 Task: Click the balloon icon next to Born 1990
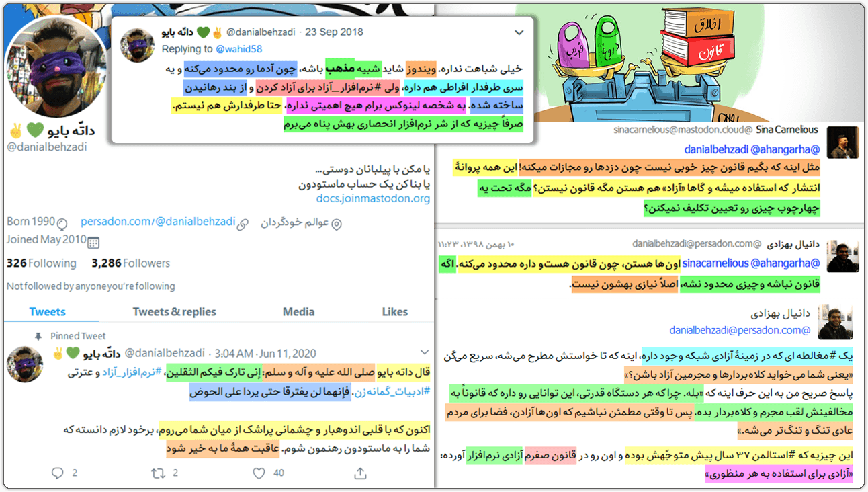click(x=60, y=222)
